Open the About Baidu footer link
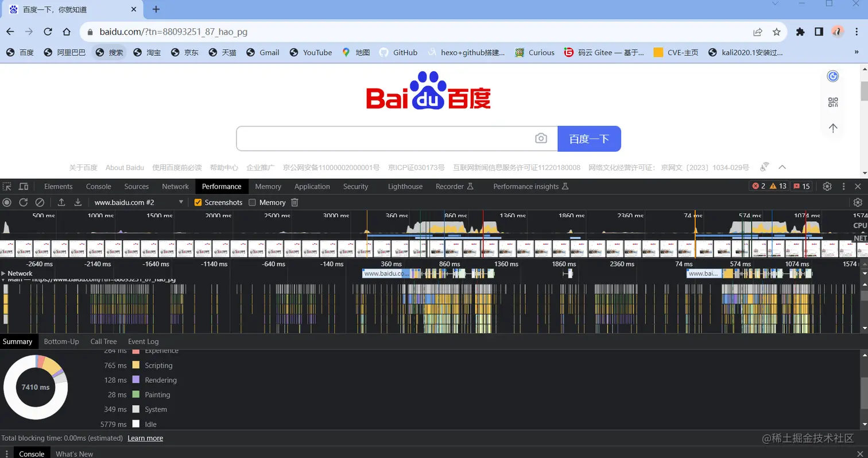 [125, 167]
